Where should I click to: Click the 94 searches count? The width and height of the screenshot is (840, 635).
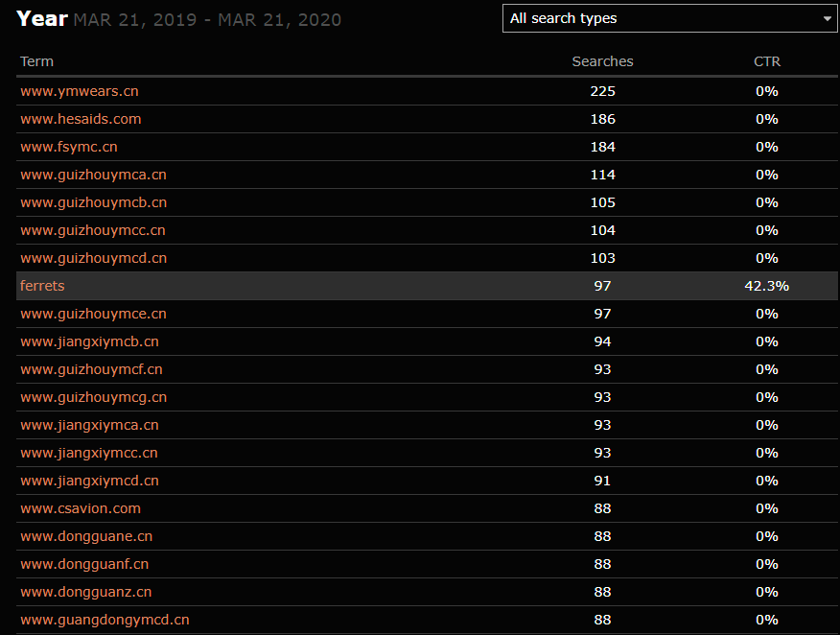[603, 341]
